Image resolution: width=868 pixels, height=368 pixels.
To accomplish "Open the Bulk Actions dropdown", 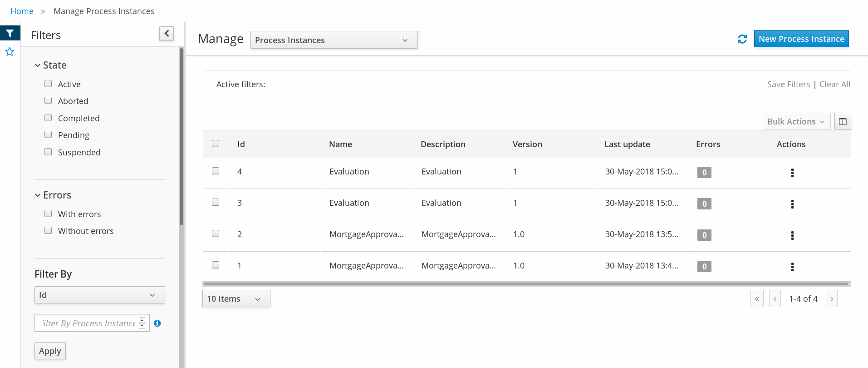I will pyautogui.click(x=796, y=121).
